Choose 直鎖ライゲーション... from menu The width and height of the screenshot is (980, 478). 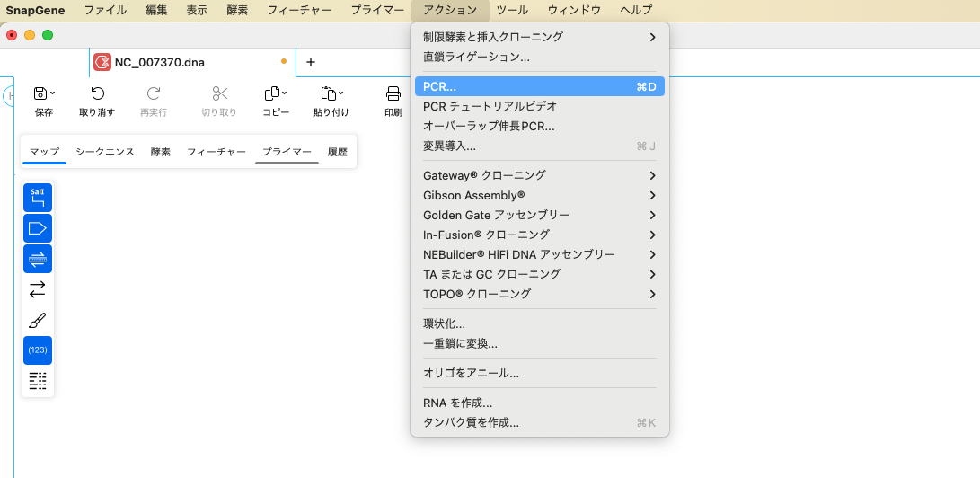tap(539, 57)
